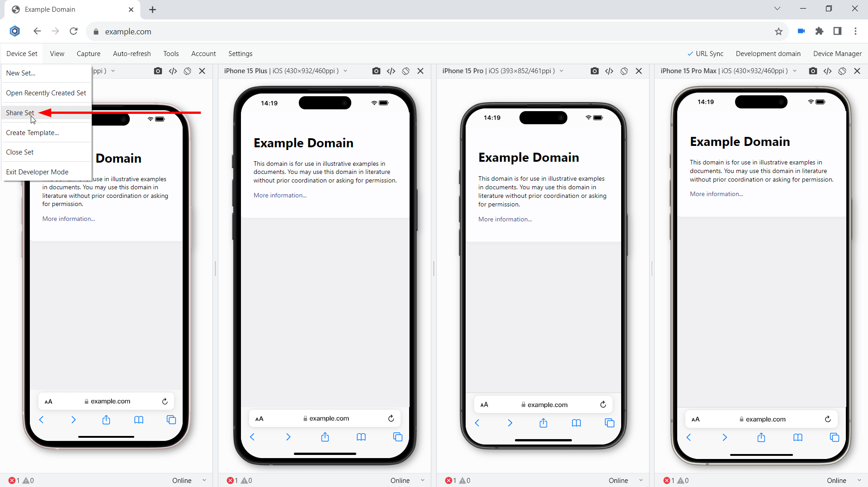Expand the Online status dropdown for iPhone 15 Pro
This screenshot has height=487, width=868.
[x=641, y=480]
